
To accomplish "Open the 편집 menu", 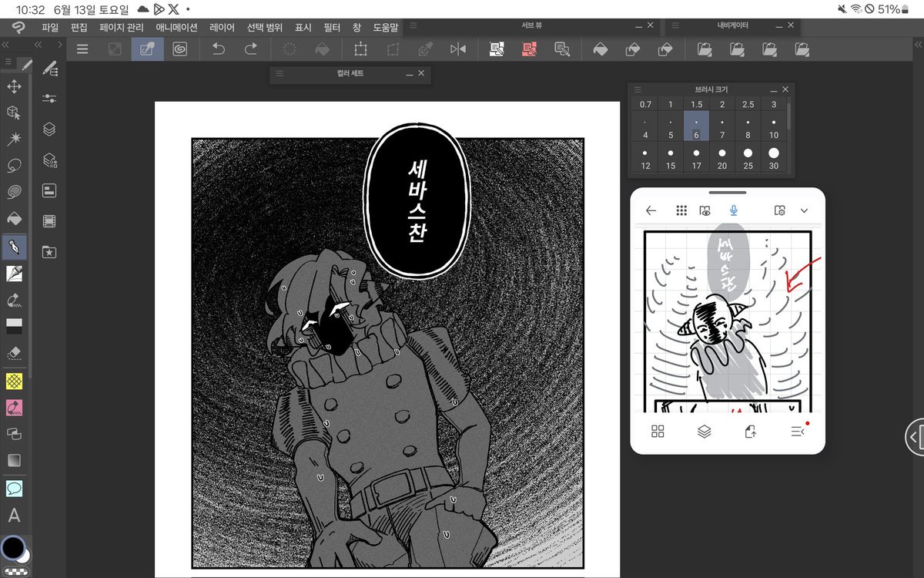I will 79,27.
